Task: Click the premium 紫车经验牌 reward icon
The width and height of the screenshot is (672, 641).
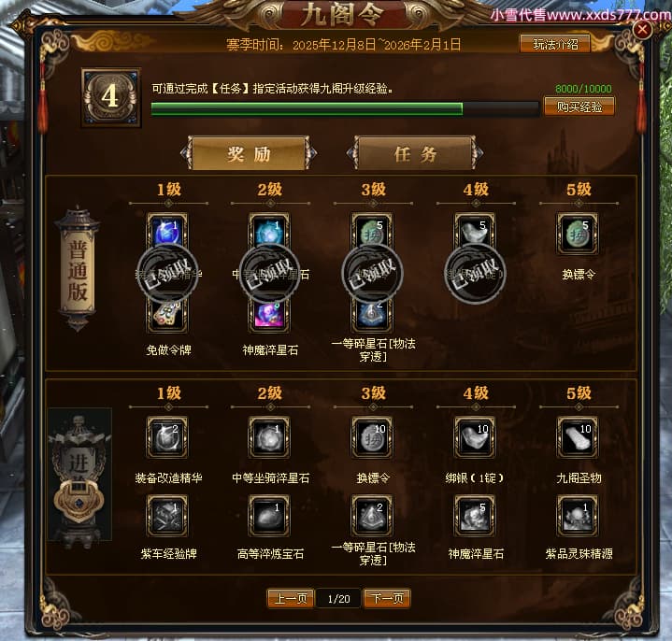Action: click(167, 517)
